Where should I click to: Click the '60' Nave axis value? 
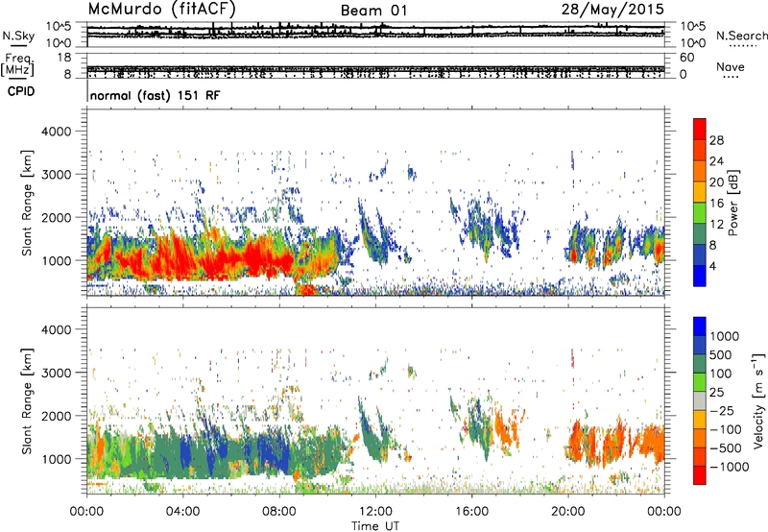click(686, 58)
